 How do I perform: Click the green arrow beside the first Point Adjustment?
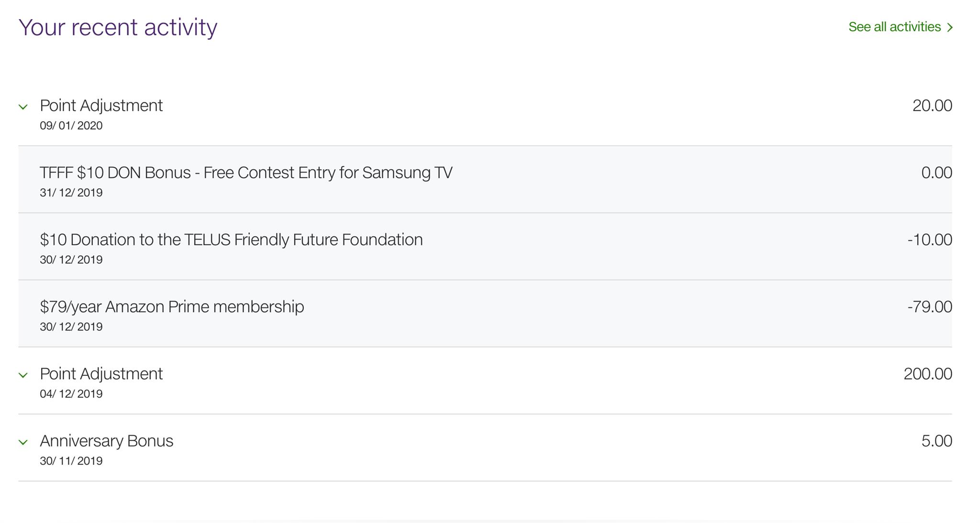tap(23, 107)
